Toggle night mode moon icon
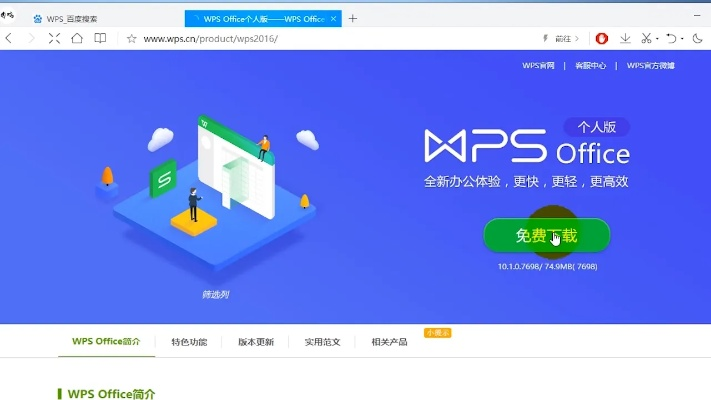711x400 pixels. pos(698,39)
